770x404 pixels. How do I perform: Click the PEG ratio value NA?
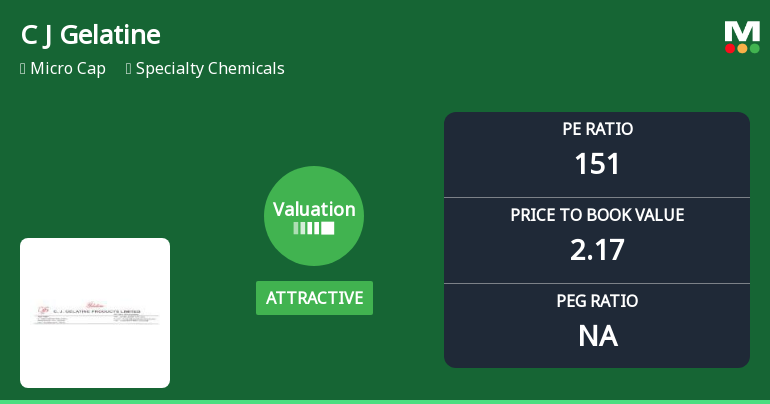pyautogui.click(x=597, y=335)
